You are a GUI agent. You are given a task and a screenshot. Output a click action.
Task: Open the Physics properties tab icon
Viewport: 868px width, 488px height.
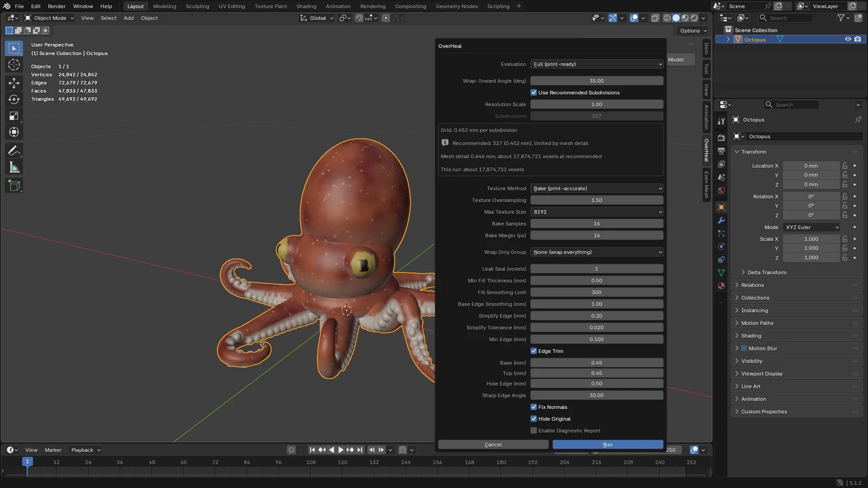pyautogui.click(x=721, y=246)
